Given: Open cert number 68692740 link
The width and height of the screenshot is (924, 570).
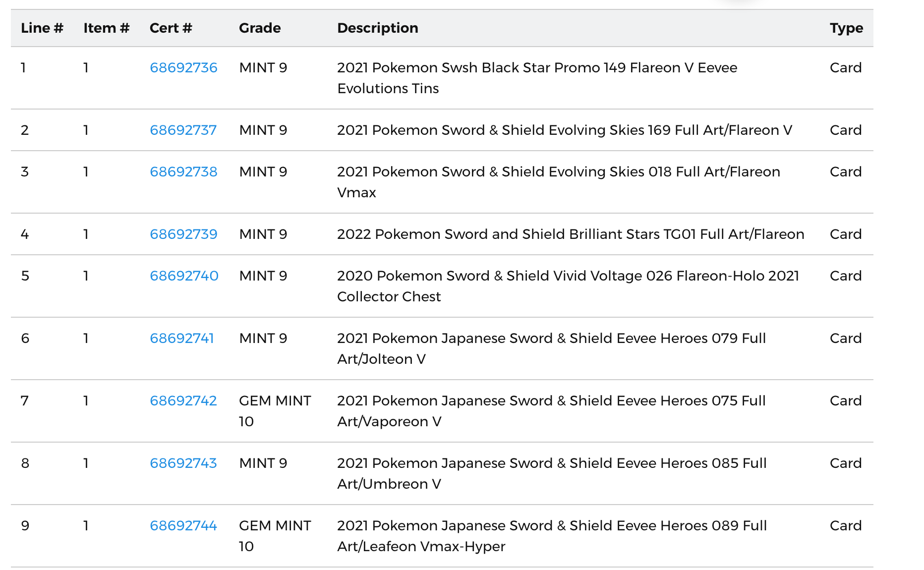Looking at the screenshot, I should [x=184, y=276].
